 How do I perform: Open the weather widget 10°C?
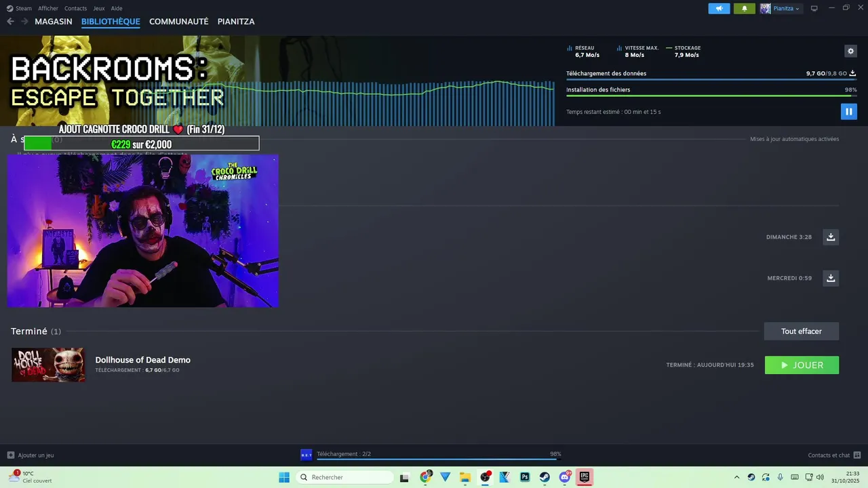coord(31,477)
